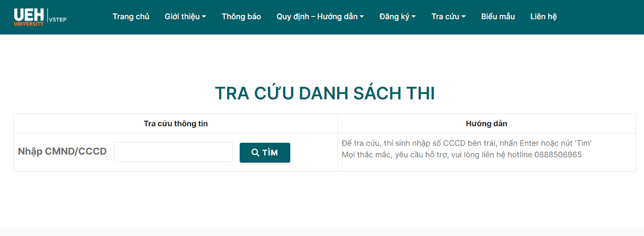Go to Trang chủ page
The width and height of the screenshot is (644, 236).
click(x=131, y=16)
